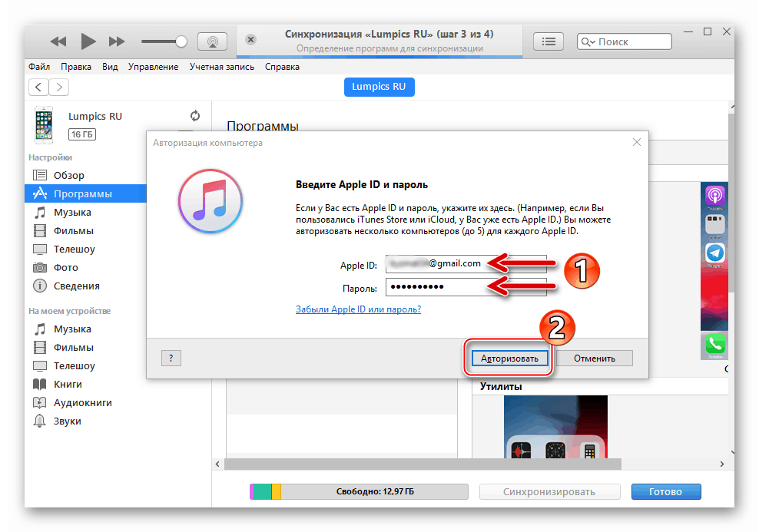Click the 16 ГБ capacity label
Screen dimensions: 759x532
pos(81,134)
